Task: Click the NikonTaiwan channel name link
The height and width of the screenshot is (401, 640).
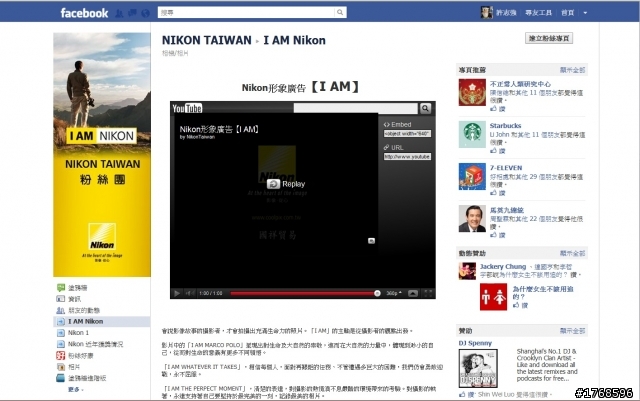Action: [x=200, y=137]
